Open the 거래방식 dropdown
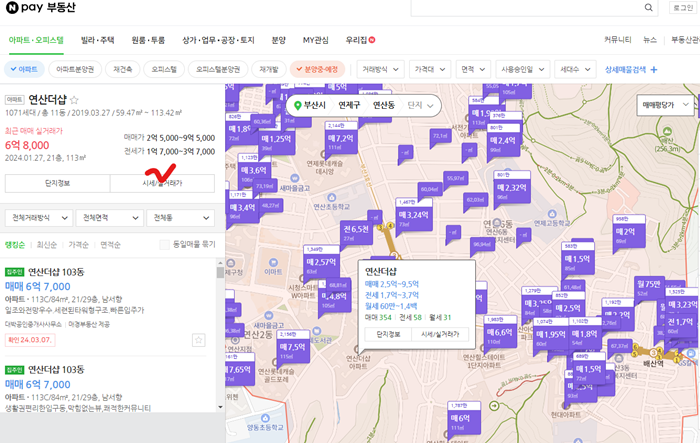Image resolution: width=700 pixels, height=443 pixels. [380, 70]
